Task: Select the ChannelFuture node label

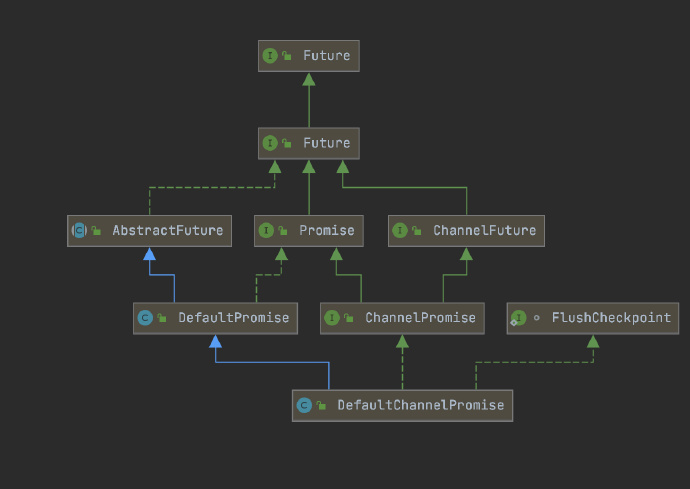Action: tap(484, 230)
